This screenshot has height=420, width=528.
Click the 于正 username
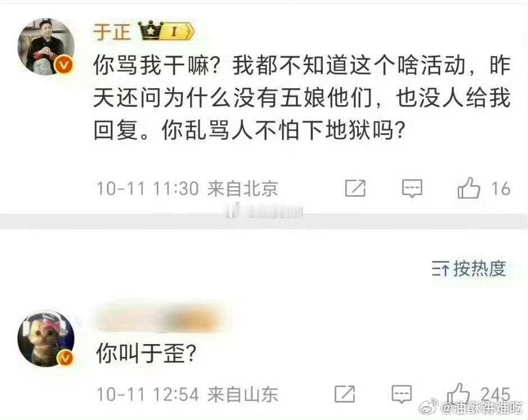tap(112, 31)
